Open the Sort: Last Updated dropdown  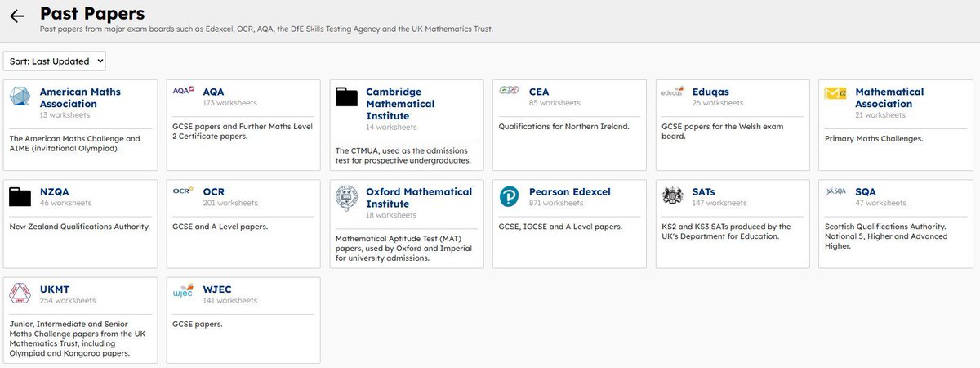point(55,61)
